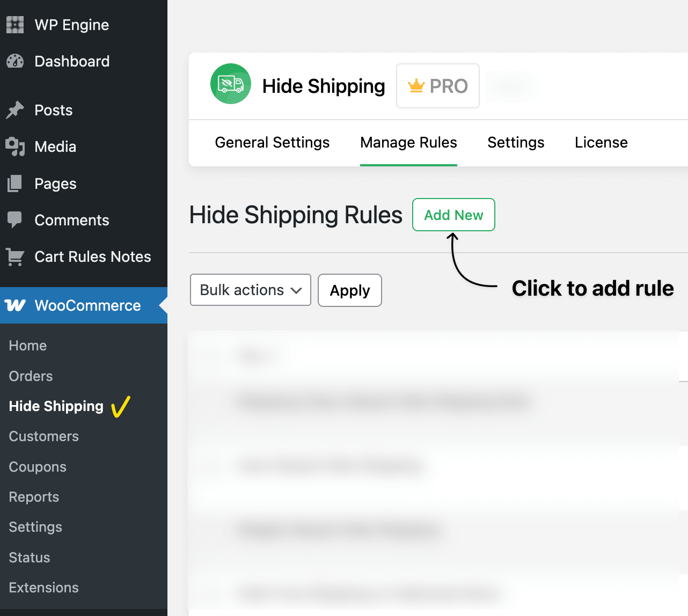Click the WooCommerce W logo icon
Screen dimensions: 688x616
pyautogui.click(x=15, y=305)
